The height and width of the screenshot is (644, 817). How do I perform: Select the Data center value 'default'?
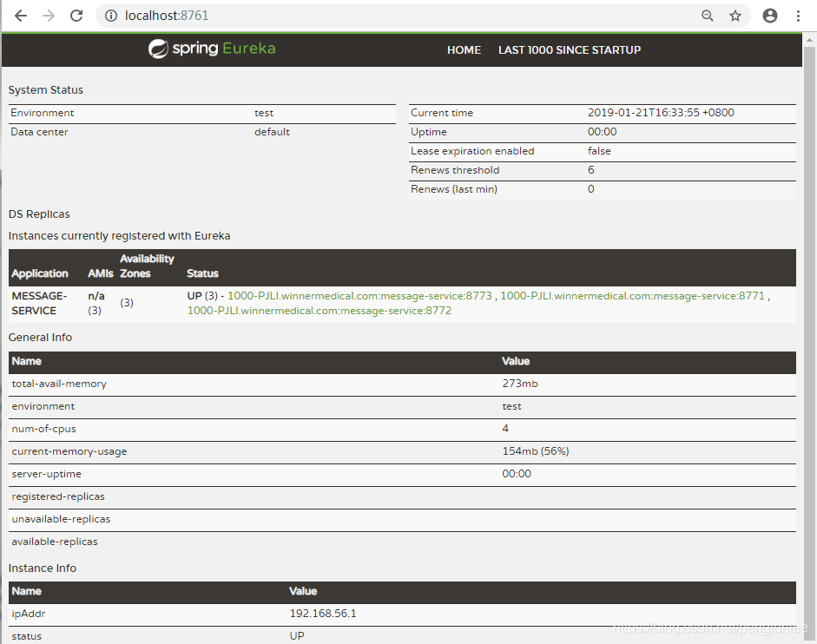[x=272, y=132]
